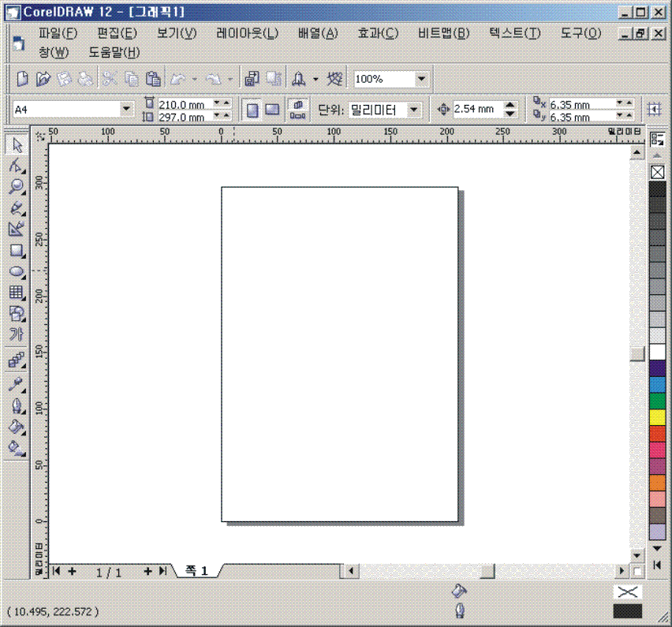The image size is (672, 627).
Task: Click the page width 210.0 mm field
Action: pyautogui.click(x=185, y=104)
